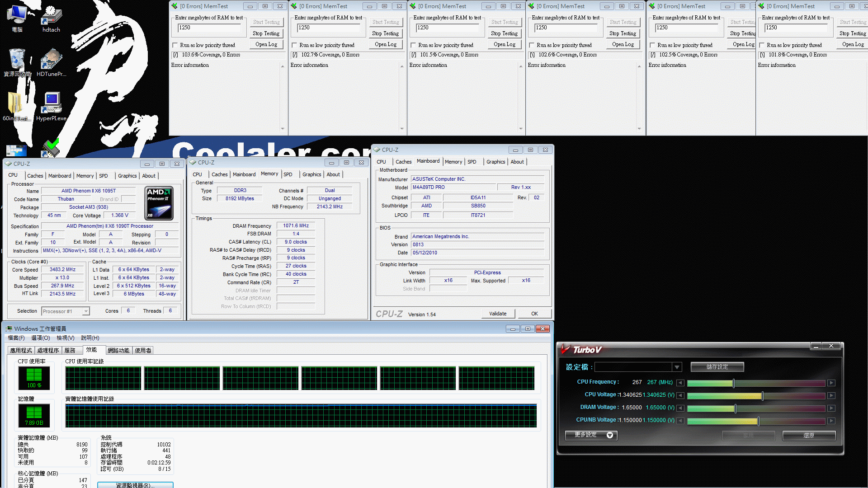Click the RAM megabytes field in MemTest at 102.5%
The image size is (868, 488).
(687, 28)
